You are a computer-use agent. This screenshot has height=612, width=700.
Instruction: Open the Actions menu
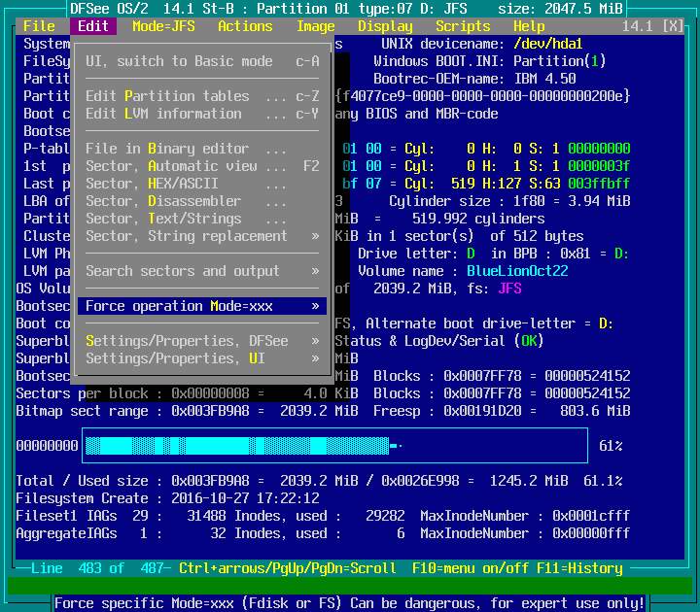coord(245,26)
